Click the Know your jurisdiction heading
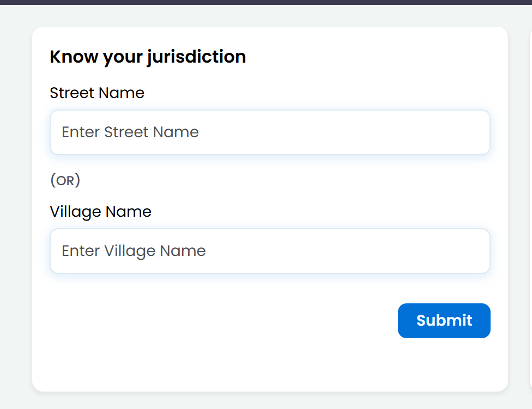 click(148, 56)
